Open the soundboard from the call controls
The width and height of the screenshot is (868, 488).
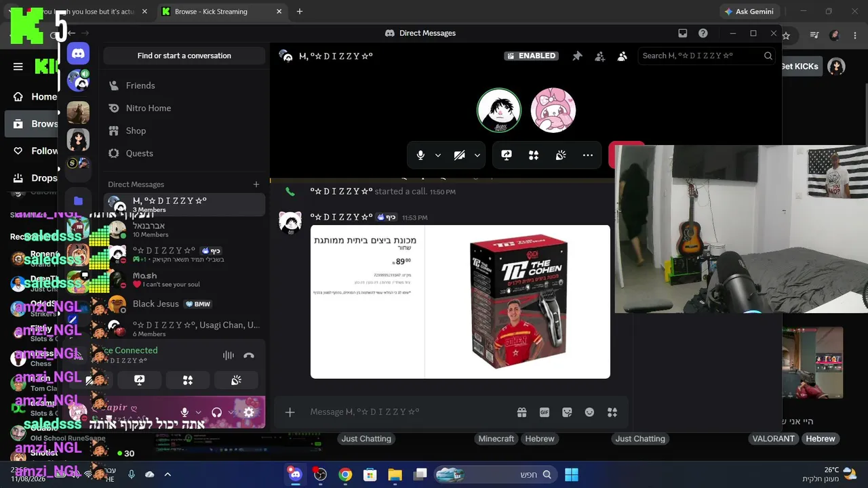[x=561, y=155]
